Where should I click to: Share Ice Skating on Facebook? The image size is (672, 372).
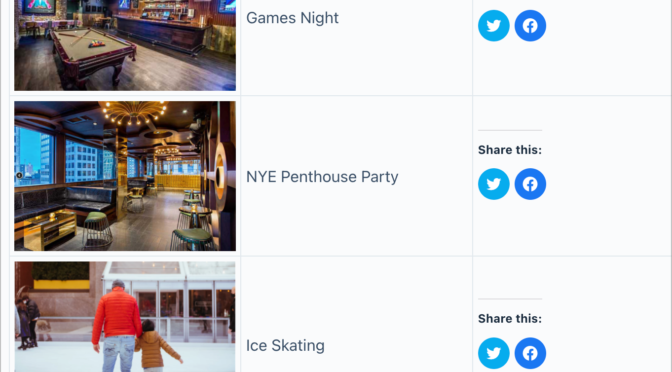530,353
